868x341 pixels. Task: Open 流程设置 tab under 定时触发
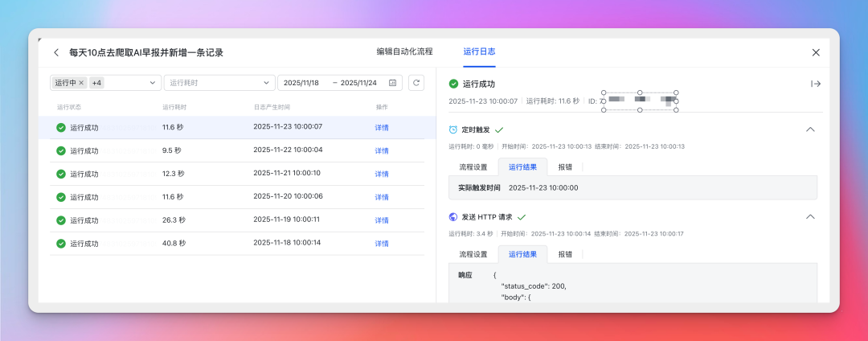(473, 166)
